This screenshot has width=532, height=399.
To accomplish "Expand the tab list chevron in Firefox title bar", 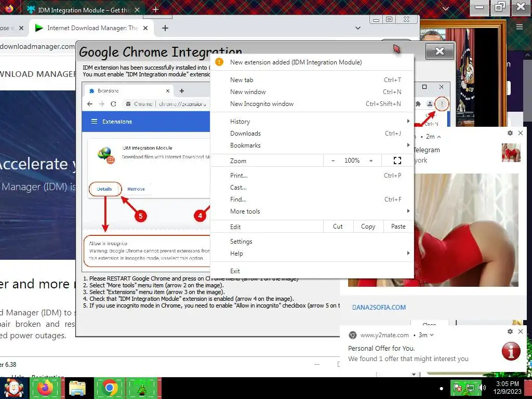I will pyautogui.click(x=446, y=9).
